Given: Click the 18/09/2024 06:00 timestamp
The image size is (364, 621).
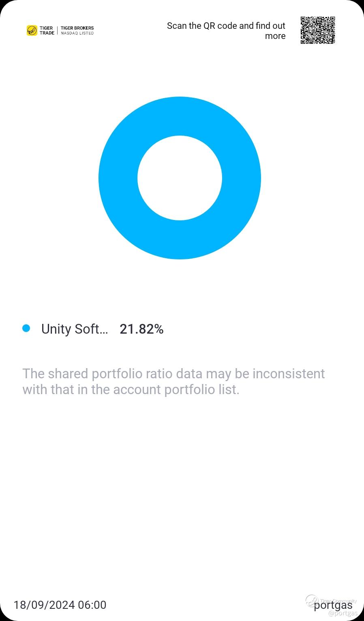Looking at the screenshot, I should tap(60, 605).
